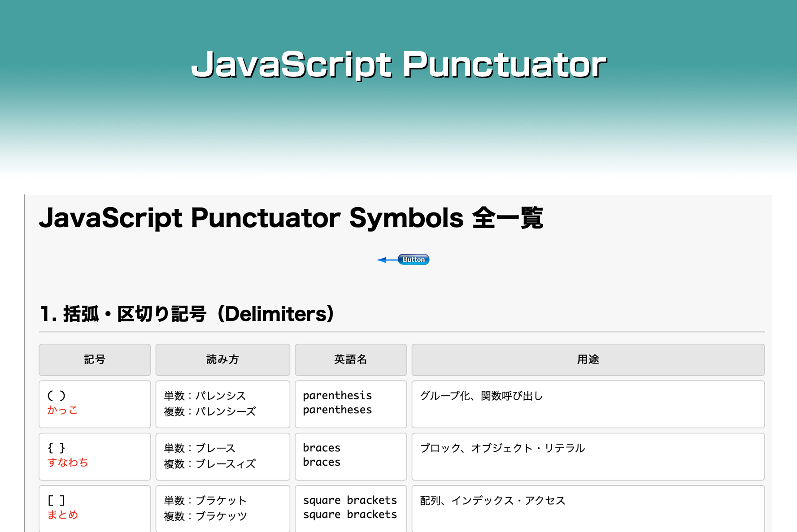Click the square brackets [ ] まとめ cell
Screen dimensions: 797x532
point(95,508)
